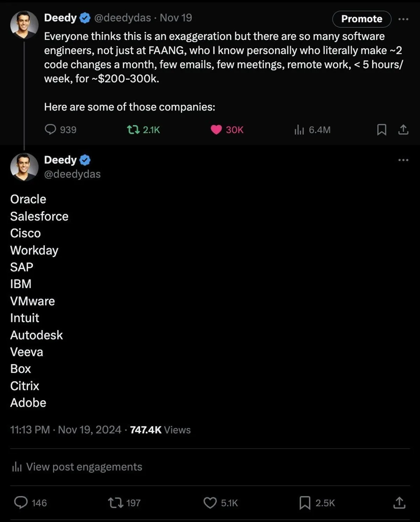Image resolution: width=420 pixels, height=522 pixels.
Task: Open view analytics showing 6.4M views
Action: coord(299,130)
